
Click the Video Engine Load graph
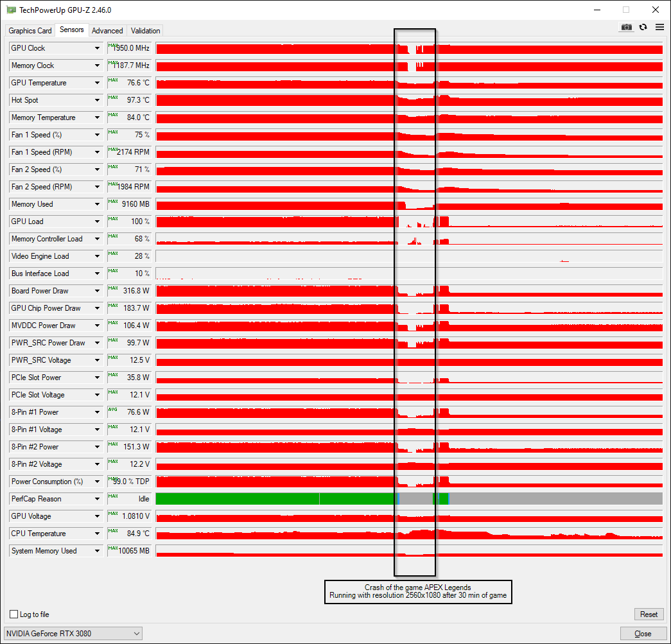409,256
